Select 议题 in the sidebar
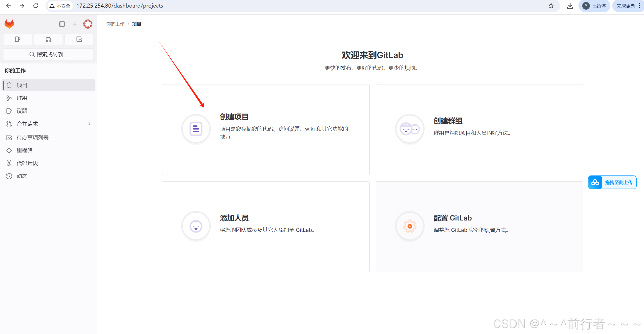Screen dimensions: 644x334 pyautogui.click(x=49, y=111)
